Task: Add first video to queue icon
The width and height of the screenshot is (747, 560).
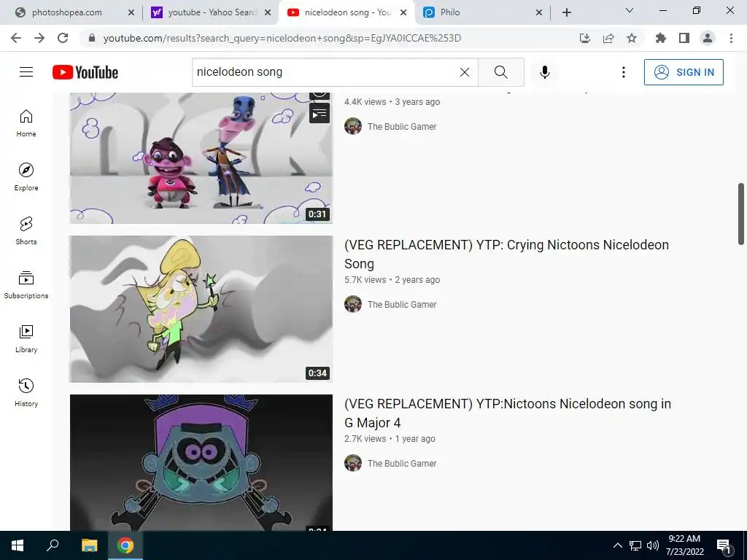Action: click(320, 113)
